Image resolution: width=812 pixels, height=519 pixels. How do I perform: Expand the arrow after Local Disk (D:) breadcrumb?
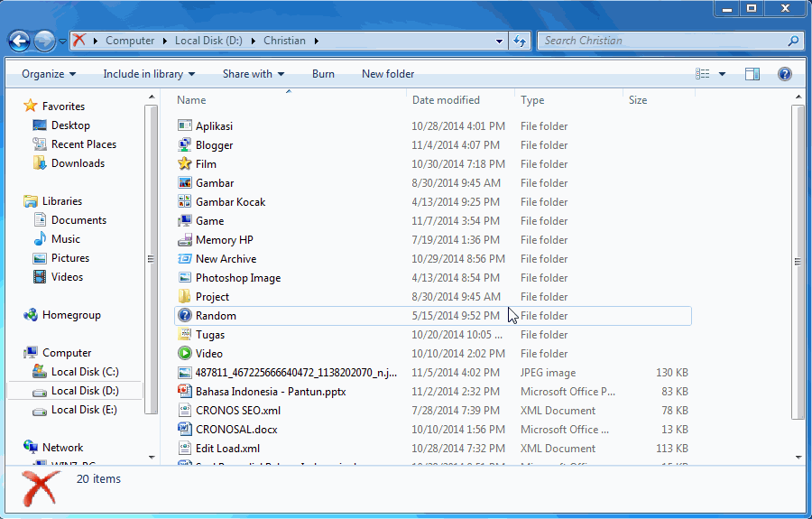pyautogui.click(x=254, y=41)
